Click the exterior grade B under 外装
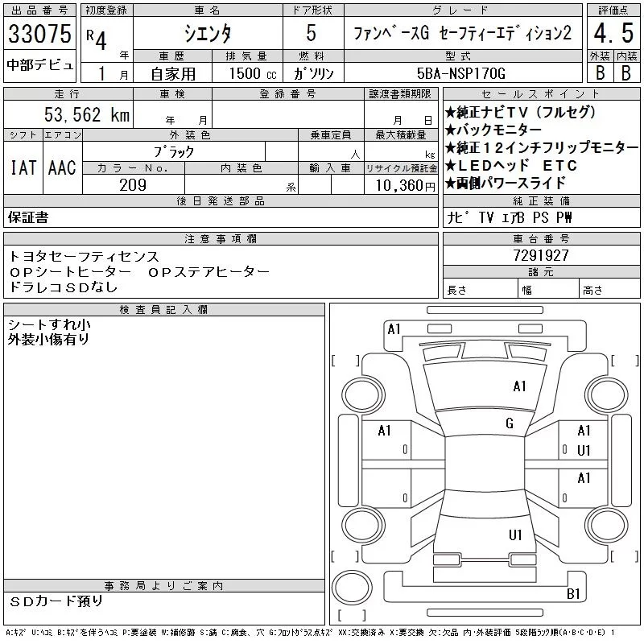The height and width of the screenshot is (644, 644). pos(601,72)
